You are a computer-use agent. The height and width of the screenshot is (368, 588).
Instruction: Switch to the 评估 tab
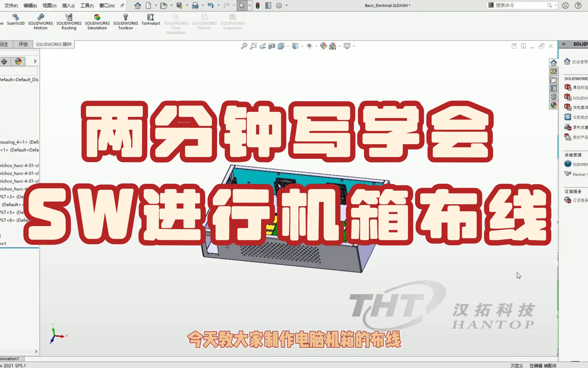[23, 44]
